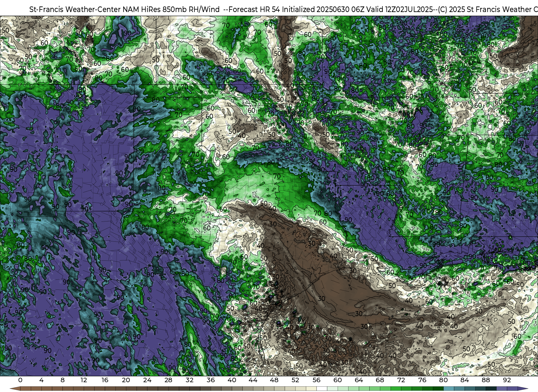Select the legend scale label "44"

253,380
